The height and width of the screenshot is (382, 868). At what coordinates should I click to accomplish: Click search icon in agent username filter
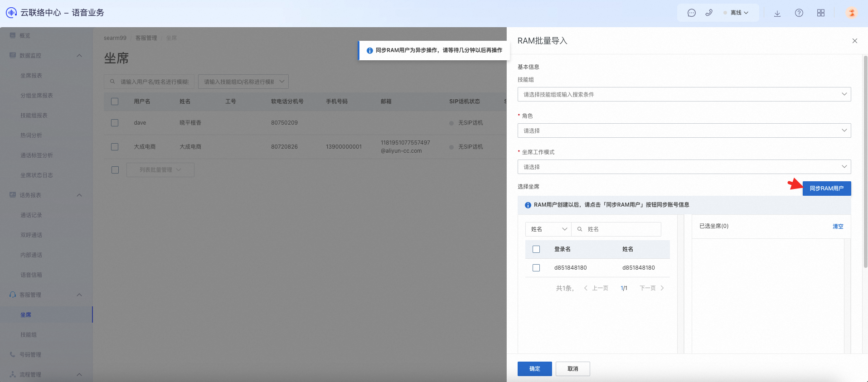(112, 82)
